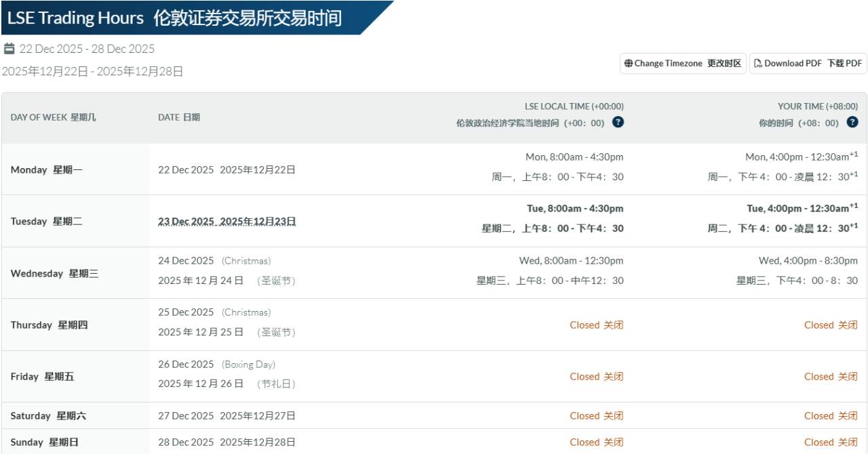This screenshot has height=454, width=868.
Task: Click '2025 年 12 月 24 日 (圣诞节)' Chinese date text
Action: (x=226, y=281)
